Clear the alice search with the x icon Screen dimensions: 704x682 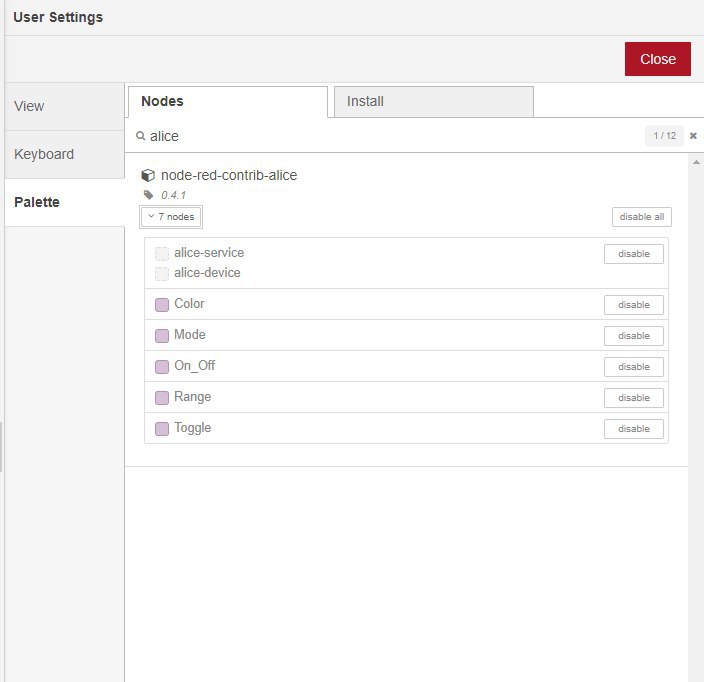click(x=693, y=136)
